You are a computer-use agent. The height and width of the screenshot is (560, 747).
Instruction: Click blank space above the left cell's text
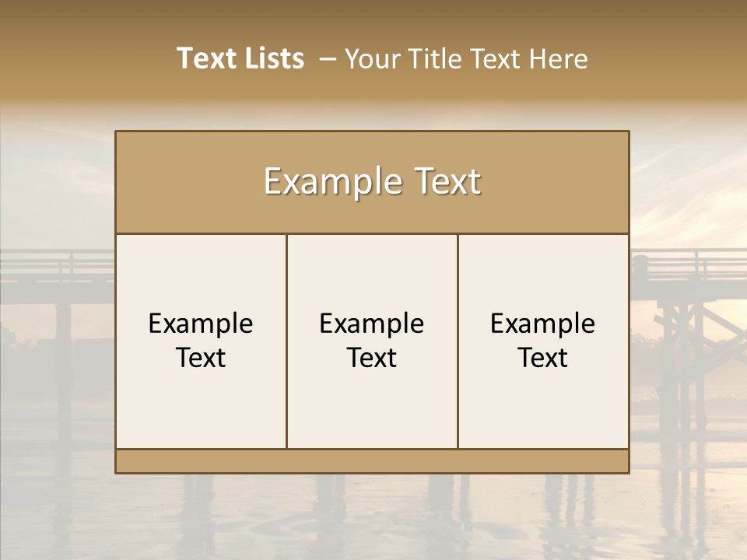tap(201, 268)
